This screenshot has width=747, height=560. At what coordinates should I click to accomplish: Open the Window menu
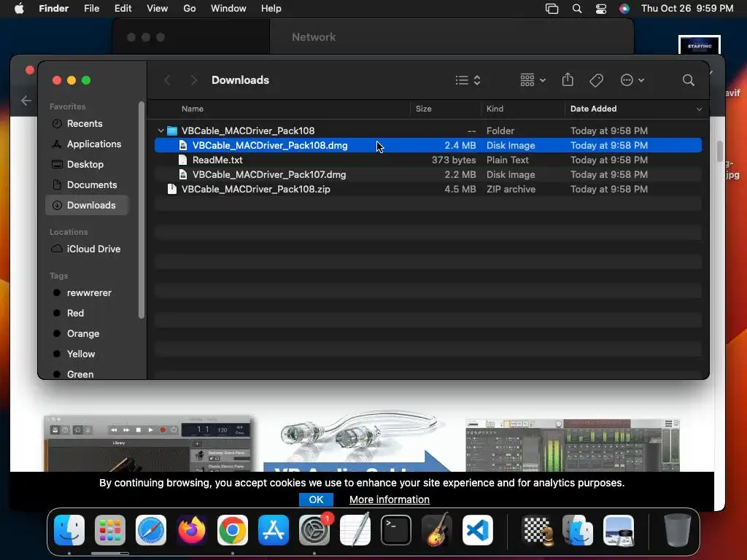coord(228,9)
